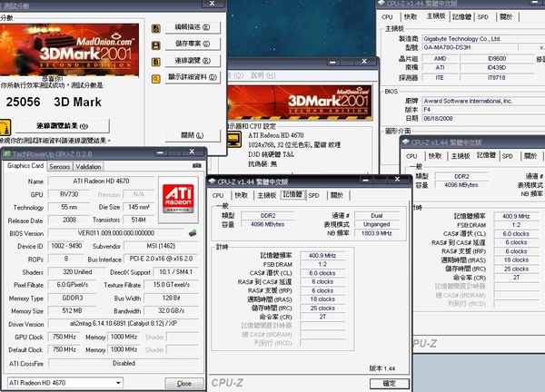This screenshot has height=392, width=545.
Task: Click the TechPowerUp GPU-Z title bar icon
Action: coord(7,154)
